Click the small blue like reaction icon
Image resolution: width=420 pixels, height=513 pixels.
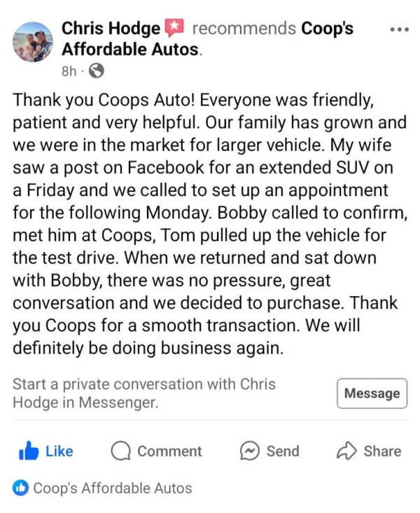tap(20, 489)
